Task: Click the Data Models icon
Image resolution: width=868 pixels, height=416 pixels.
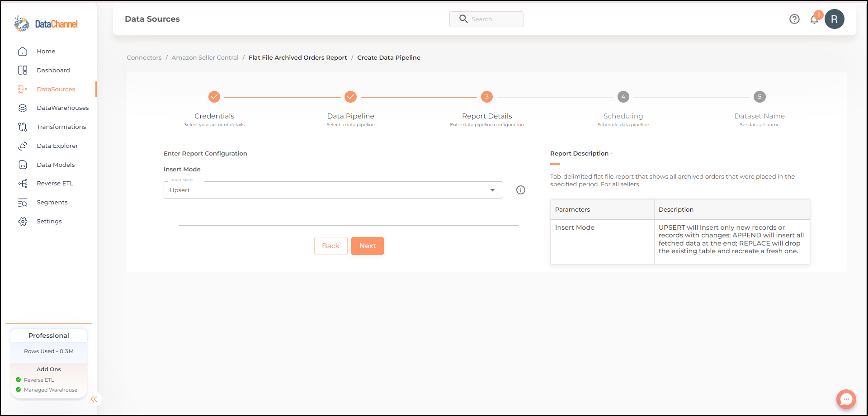Action: (23, 165)
